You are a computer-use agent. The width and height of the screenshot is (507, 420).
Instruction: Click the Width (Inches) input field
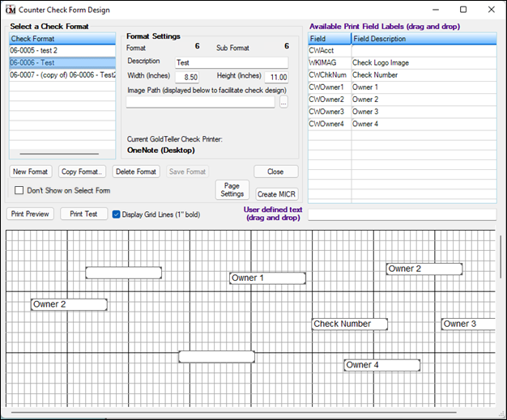187,77
